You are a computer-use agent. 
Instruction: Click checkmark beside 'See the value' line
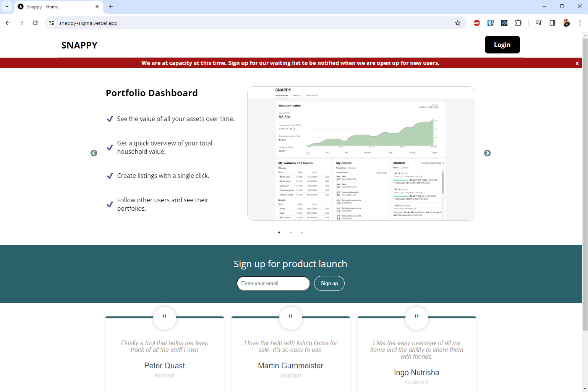click(110, 119)
